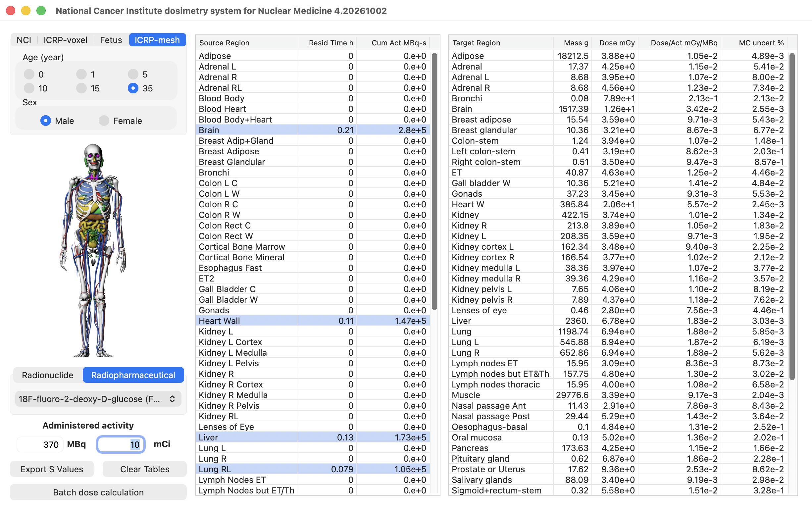Viewport: 812px width, 510px height.
Task: Switch to the Radionuclide tab
Action: [48, 375]
